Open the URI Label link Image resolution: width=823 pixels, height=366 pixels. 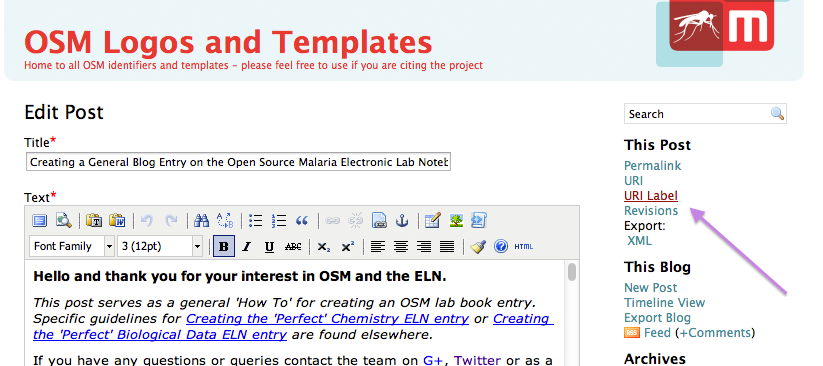(651, 196)
